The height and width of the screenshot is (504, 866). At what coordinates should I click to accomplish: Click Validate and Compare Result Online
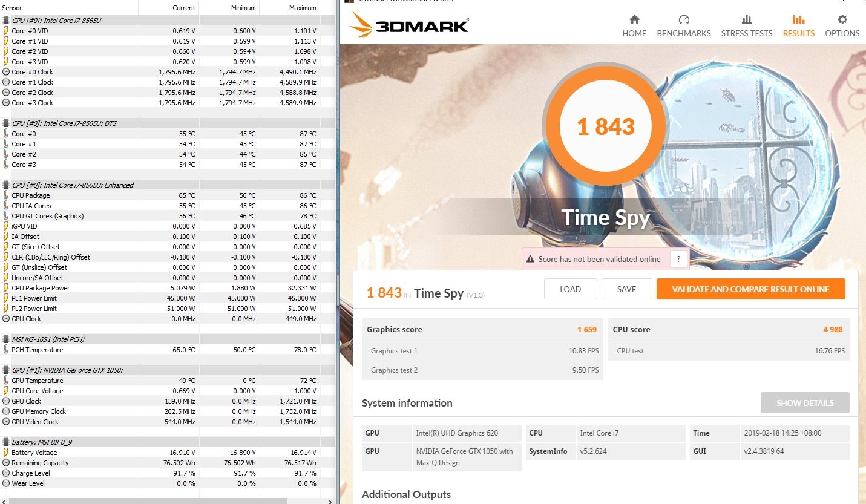(750, 289)
